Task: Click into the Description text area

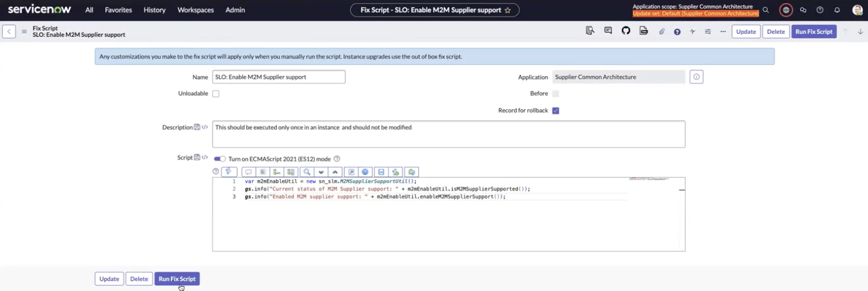Action: coord(448,134)
